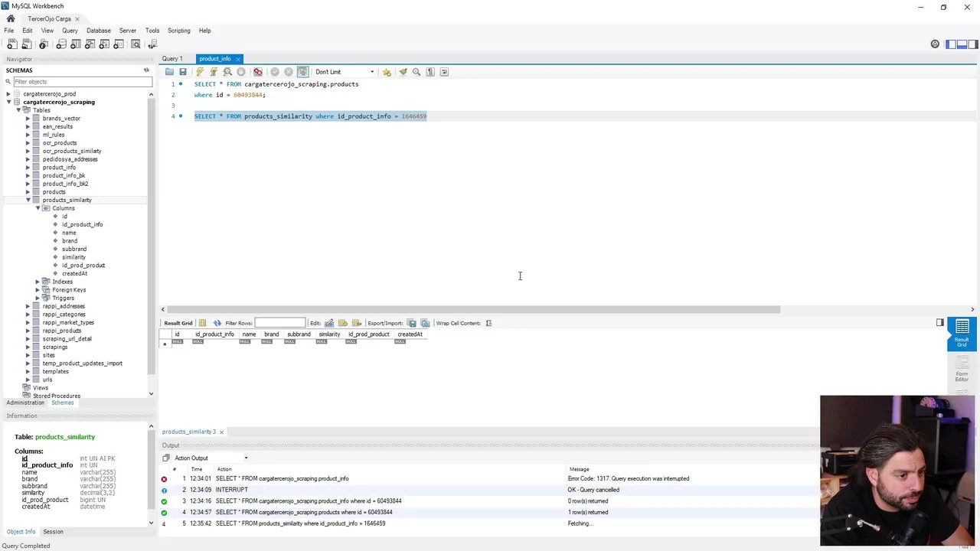Viewport: 980px width, 551px height.
Task: Execute the statement under the cursor
Action: 214,72
